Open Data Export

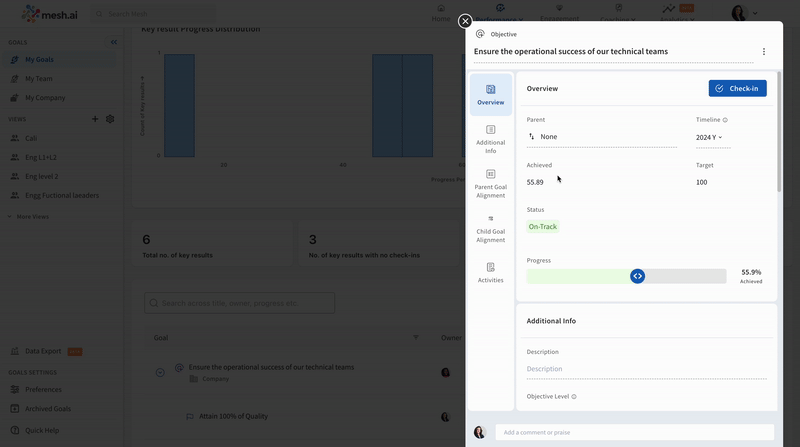click(x=46, y=351)
